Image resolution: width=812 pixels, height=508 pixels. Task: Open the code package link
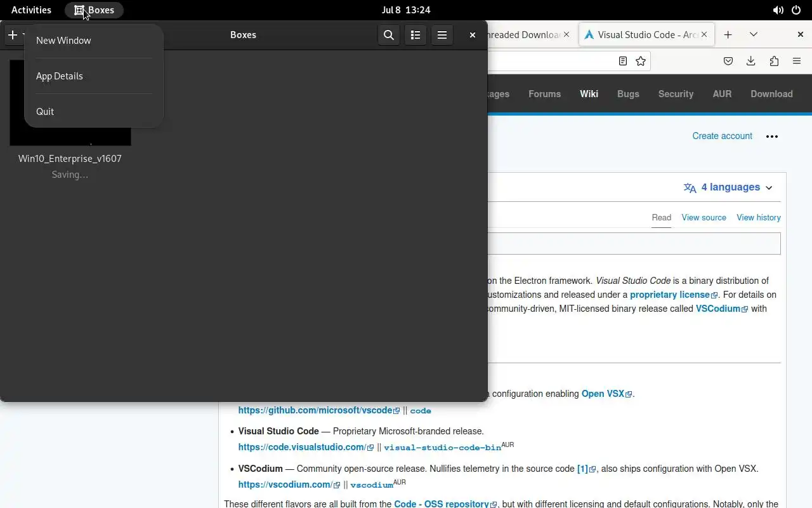[x=421, y=411]
